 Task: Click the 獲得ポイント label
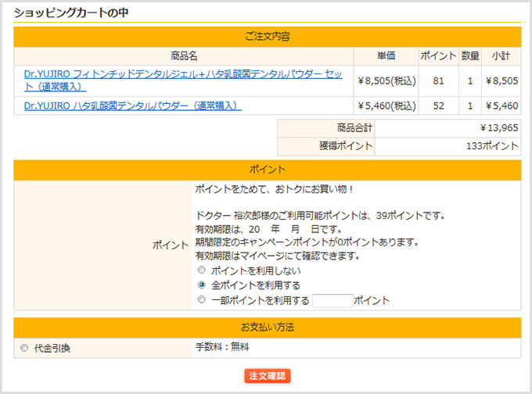point(346,146)
